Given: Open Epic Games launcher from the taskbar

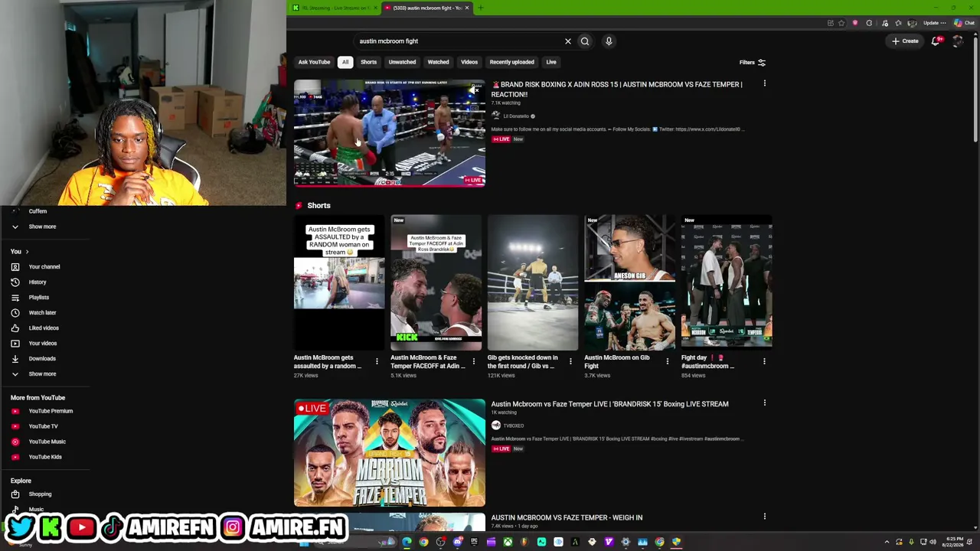Looking at the screenshot, I should [x=474, y=542].
